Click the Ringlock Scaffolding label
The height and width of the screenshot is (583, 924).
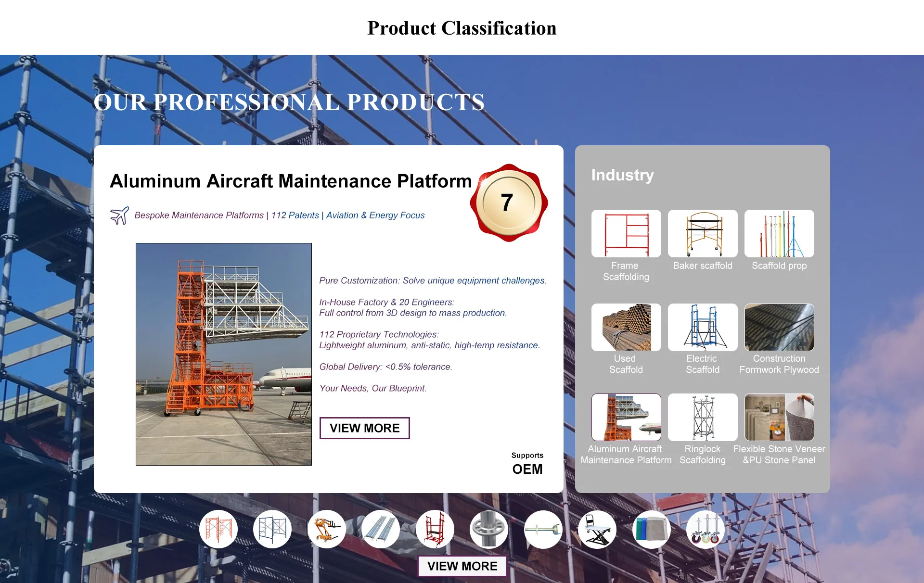[703, 455]
